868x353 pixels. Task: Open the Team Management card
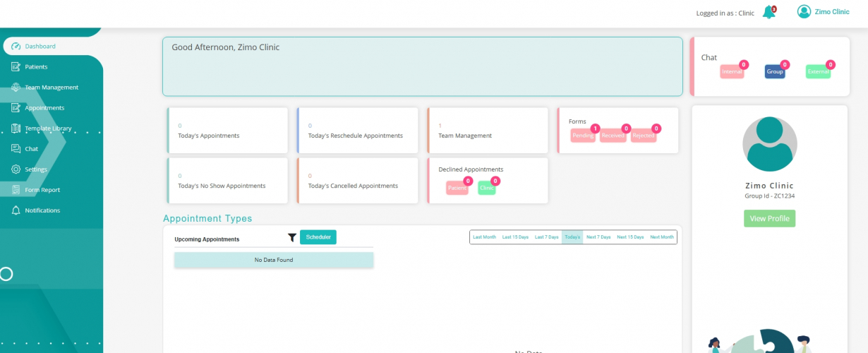[x=488, y=131]
